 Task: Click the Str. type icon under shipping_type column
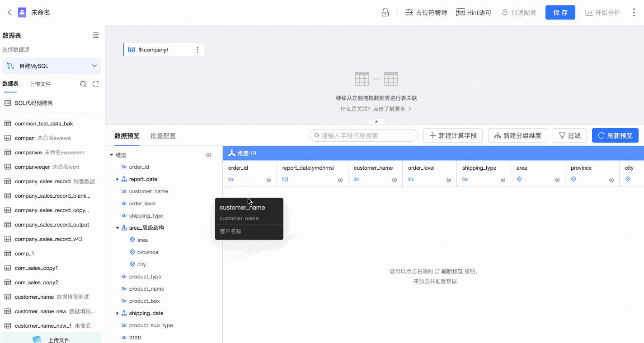coord(465,179)
